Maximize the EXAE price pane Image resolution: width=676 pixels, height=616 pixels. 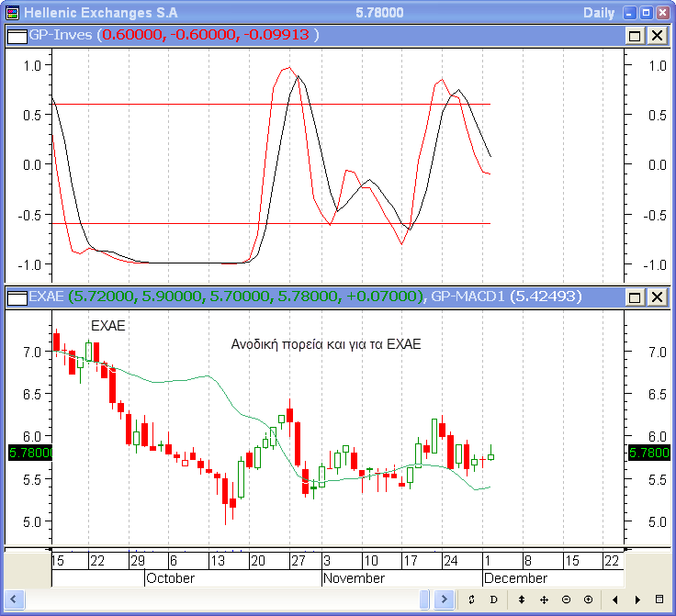[635, 297]
